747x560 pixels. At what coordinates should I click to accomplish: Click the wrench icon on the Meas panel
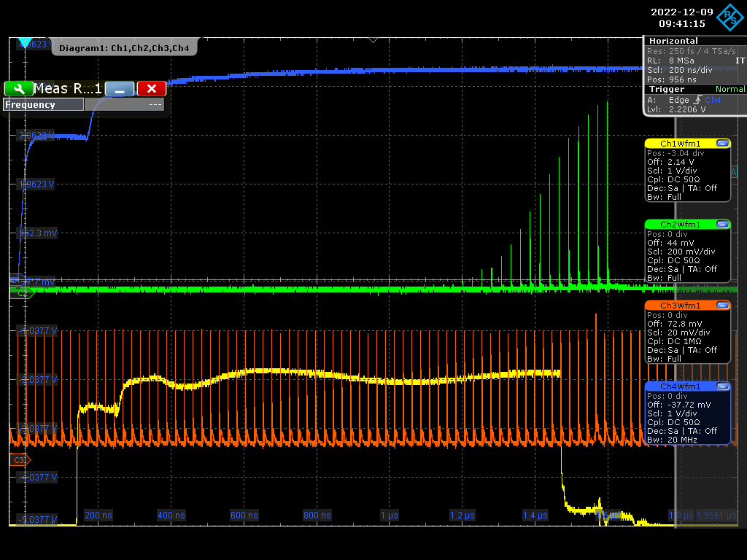click(x=19, y=88)
